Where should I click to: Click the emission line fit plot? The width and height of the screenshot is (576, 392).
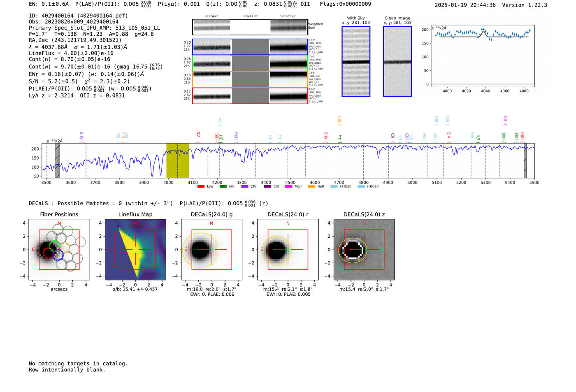(x=483, y=56)
